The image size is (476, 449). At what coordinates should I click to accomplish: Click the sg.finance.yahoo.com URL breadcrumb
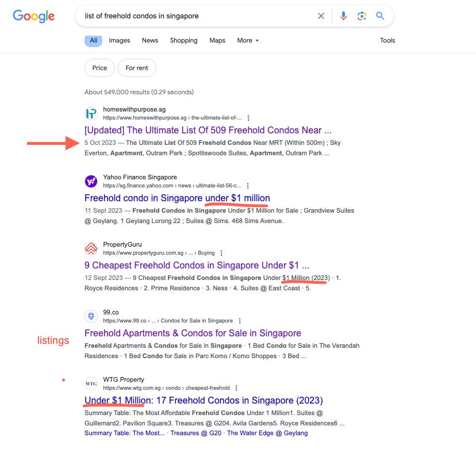point(172,186)
